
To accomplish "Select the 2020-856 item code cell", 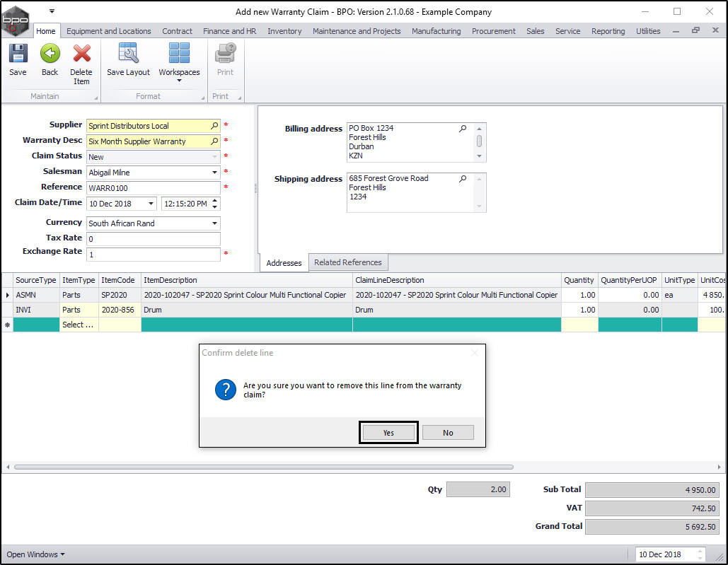I will [x=120, y=310].
